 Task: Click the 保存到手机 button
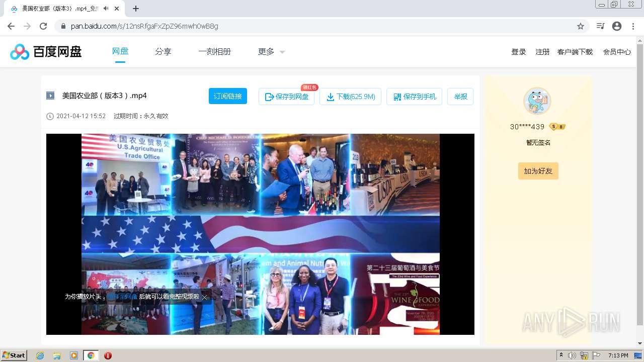pyautogui.click(x=414, y=97)
